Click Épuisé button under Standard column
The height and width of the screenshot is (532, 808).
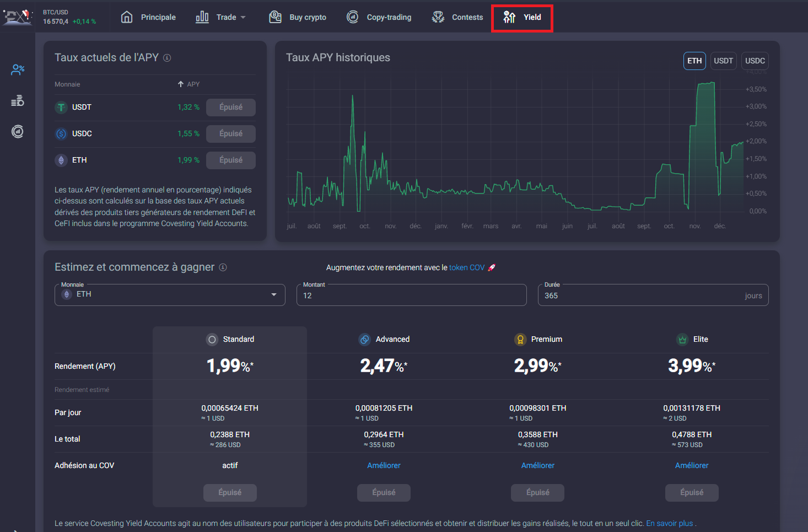[x=230, y=493]
